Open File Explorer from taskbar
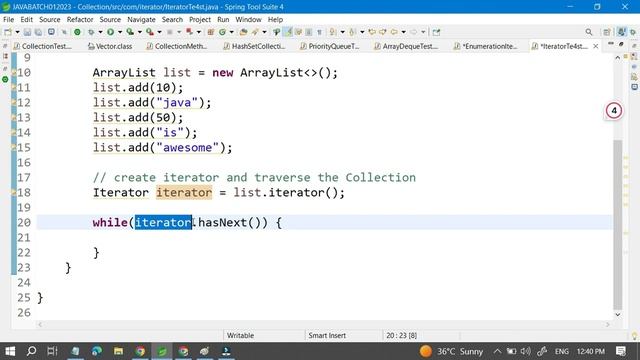Screen dimensions: 640x360 point(118,351)
